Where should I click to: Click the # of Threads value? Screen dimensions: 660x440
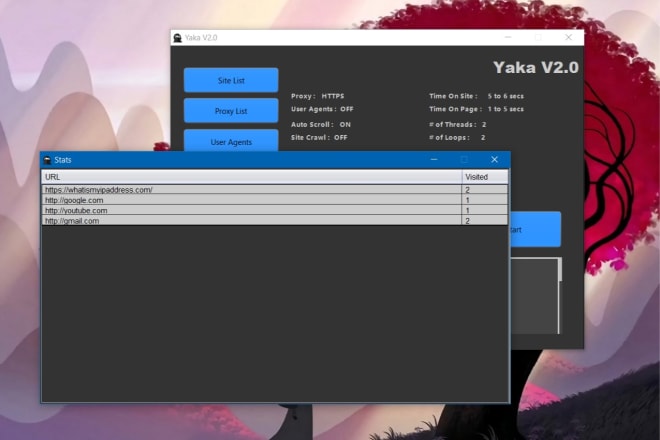coord(484,125)
